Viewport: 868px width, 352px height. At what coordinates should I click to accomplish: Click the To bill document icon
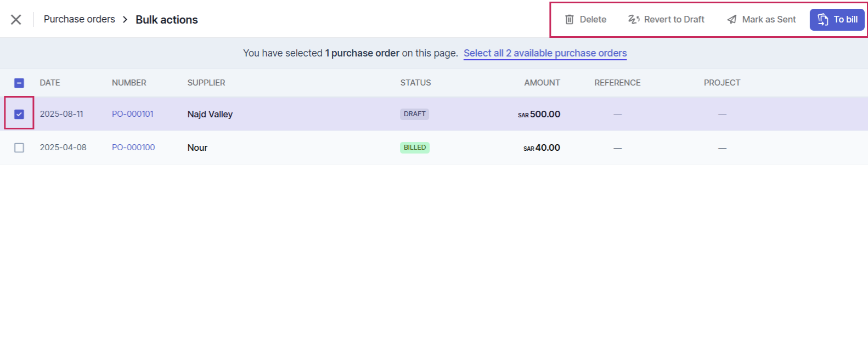tap(823, 20)
